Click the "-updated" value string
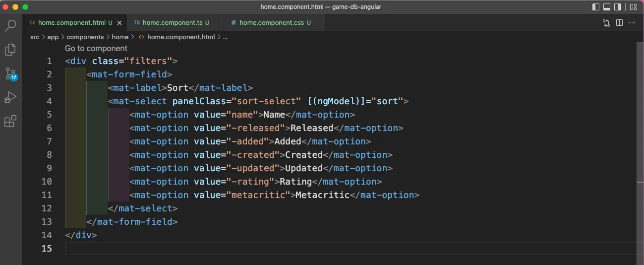644x265 pixels. [x=253, y=168]
